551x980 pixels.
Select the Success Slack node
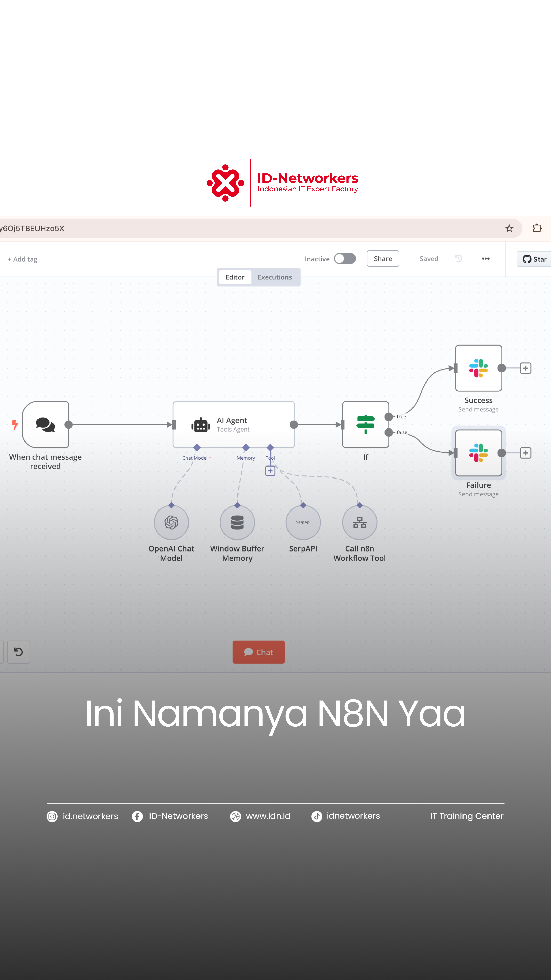478,368
